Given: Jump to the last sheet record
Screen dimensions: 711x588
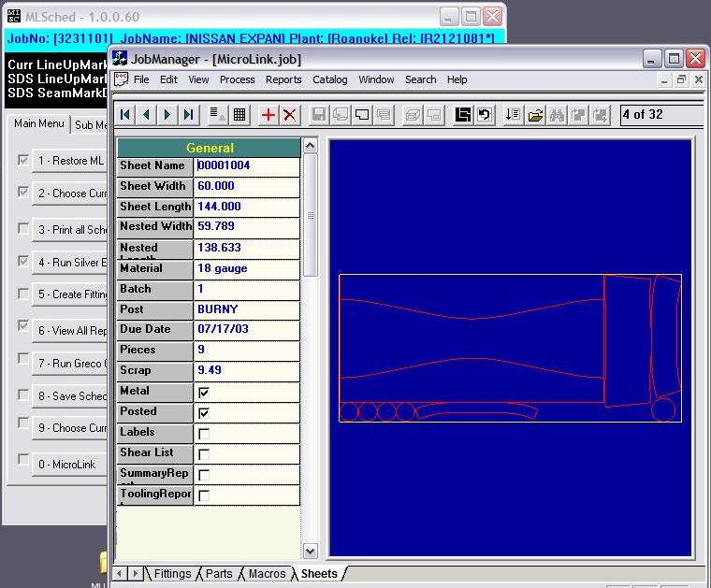Looking at the screenshot, I should (x=188, y=115).
